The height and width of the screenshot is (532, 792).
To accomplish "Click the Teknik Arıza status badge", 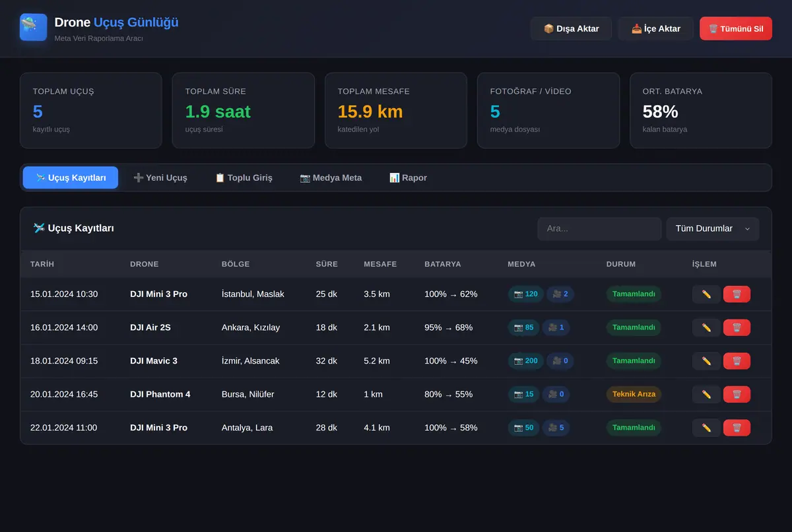I will pyautogui.click(x=634, y=395).
